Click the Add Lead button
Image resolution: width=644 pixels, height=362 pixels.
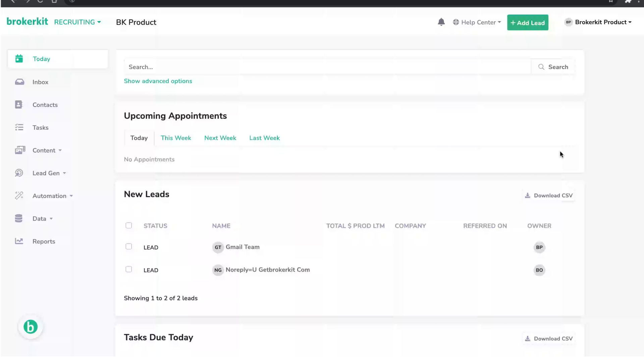(528, 22)
